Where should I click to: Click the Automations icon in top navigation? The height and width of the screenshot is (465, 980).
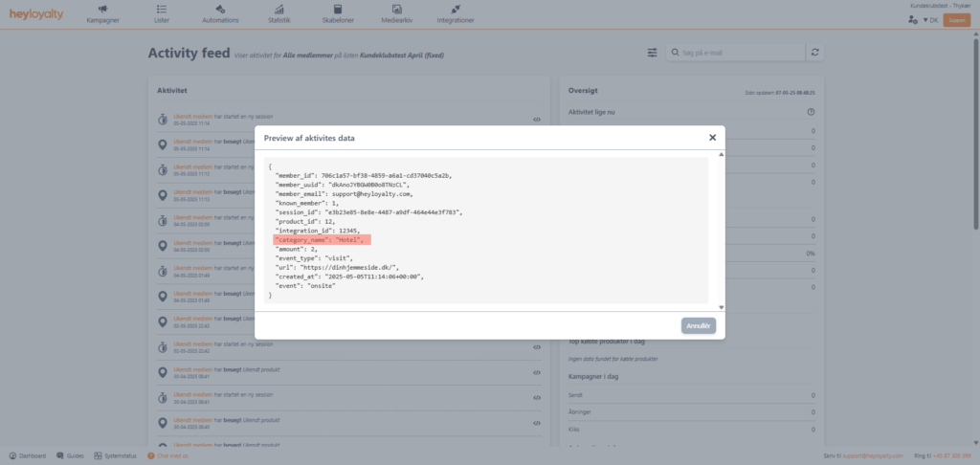(219, 9)
